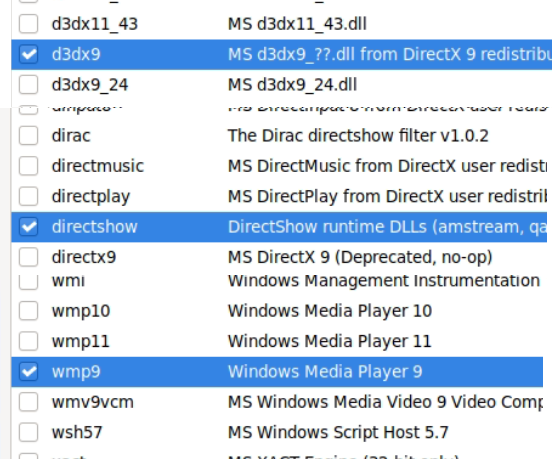
Task: Click the 'MS DirectPlay from DirectX' description
Action: pyautogui.click(x=387, y=196)
